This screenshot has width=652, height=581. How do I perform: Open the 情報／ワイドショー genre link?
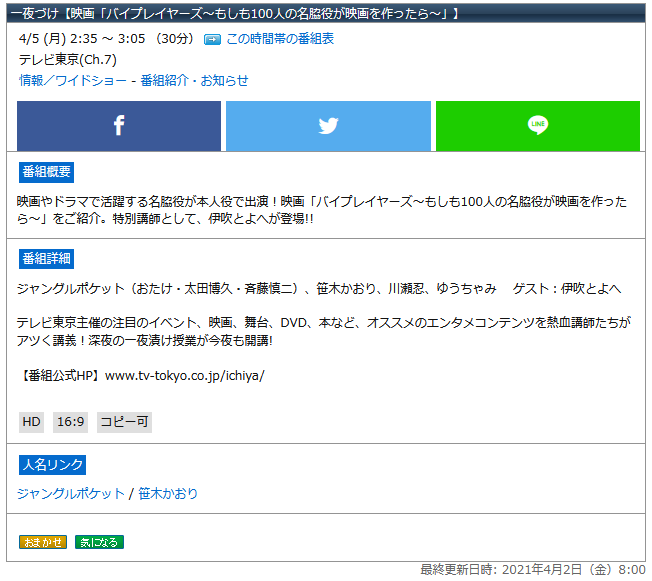(x=73, y=80)
